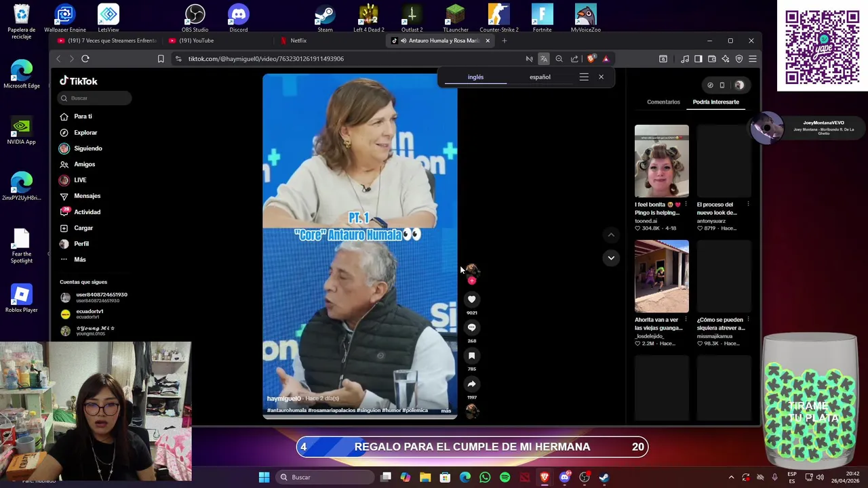868x488 pixels.
Task: Open Brave Leo AI sparkle icon
Action: pos(726,59)
